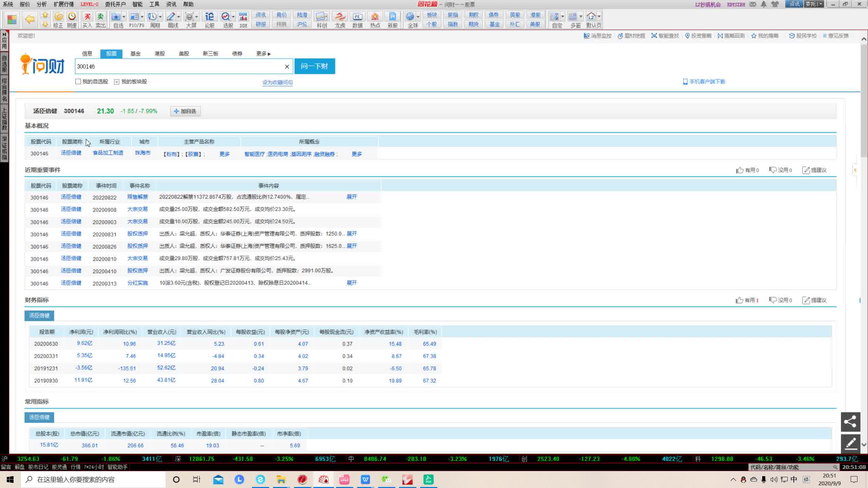Click the 问一下财 search button
The height and width of the screenshot is (488, 868).
pos(315,66)
